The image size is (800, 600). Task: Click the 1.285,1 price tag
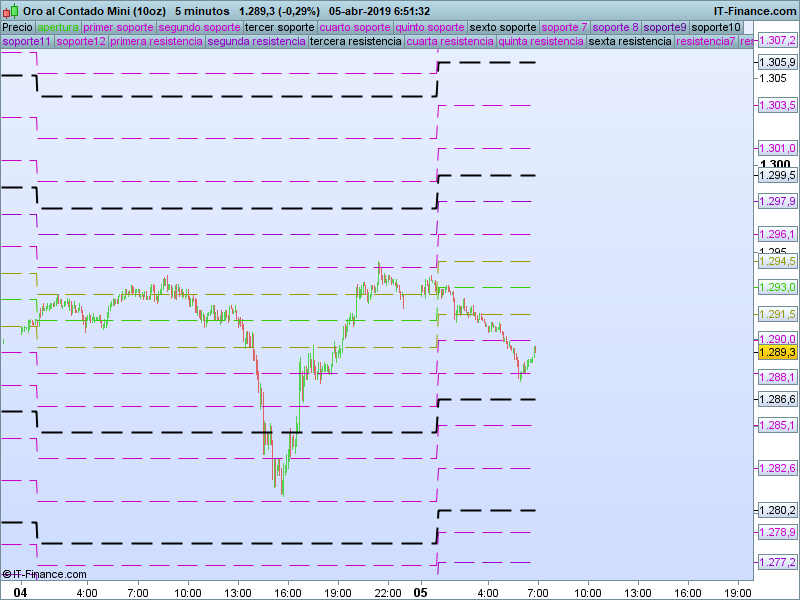(777, 425)
